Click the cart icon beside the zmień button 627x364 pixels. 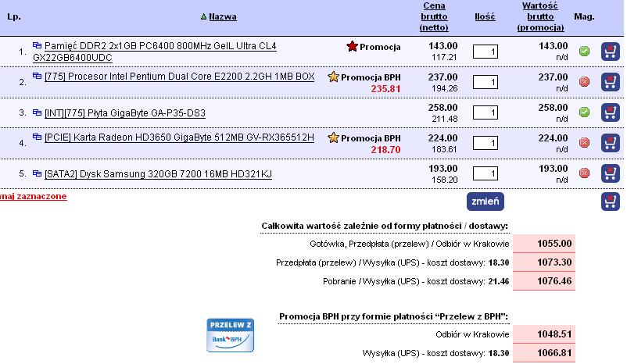(611, 201)
